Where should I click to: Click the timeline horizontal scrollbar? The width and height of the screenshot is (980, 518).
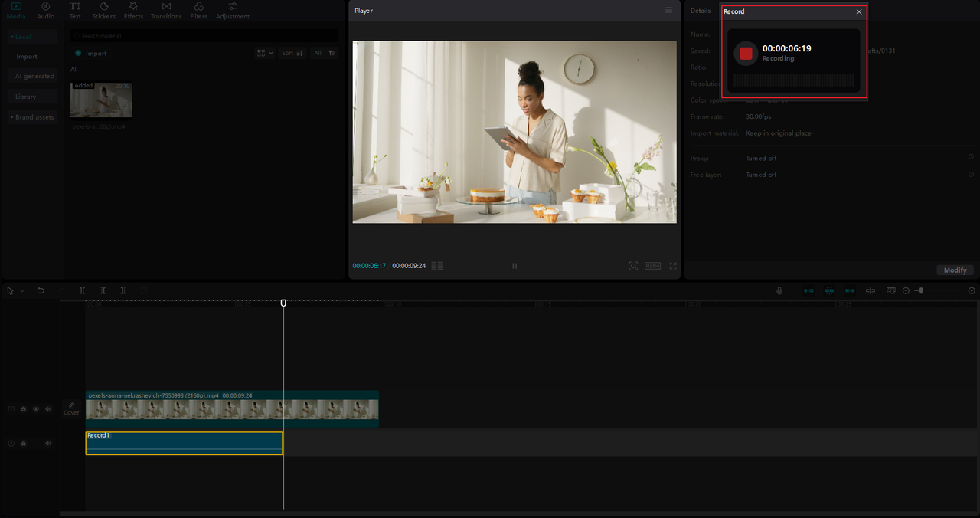click(x=517, y=513)
